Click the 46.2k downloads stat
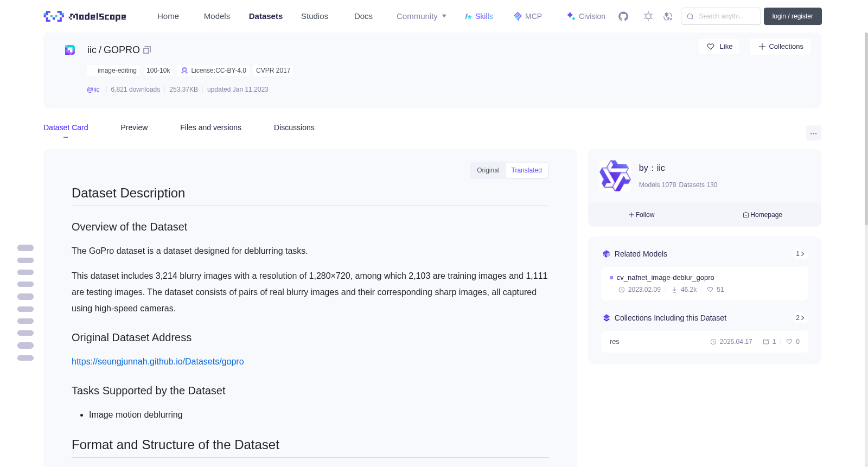The image size is (868, 467). click(684, 290)
